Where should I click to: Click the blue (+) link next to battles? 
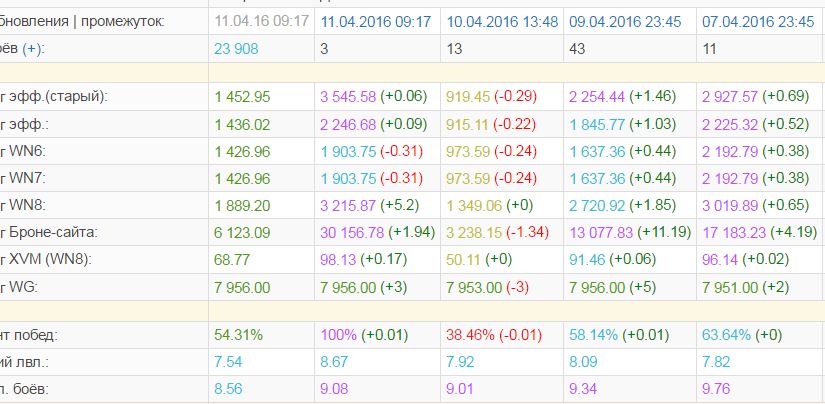pos(34,49)
